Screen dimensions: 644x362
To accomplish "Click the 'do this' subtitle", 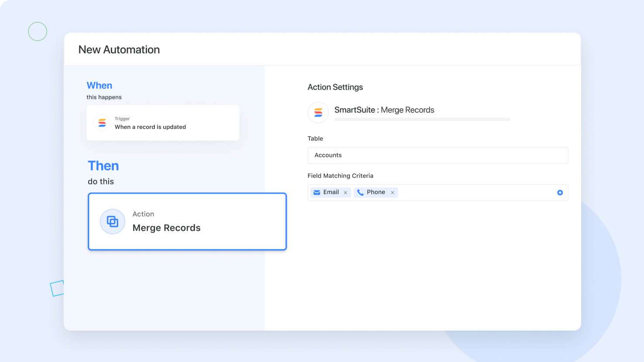I will (101, 181).
